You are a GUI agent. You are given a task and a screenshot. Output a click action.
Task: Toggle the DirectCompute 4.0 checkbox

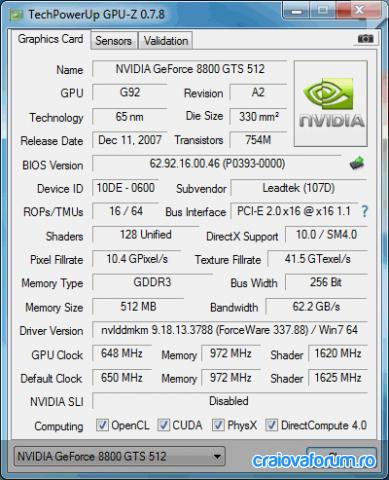click(271, 425)
